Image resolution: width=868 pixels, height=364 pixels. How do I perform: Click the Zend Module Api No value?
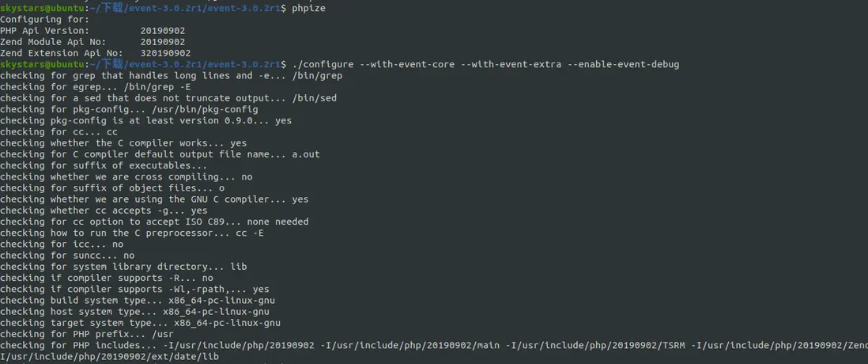[x=163, y=42]
